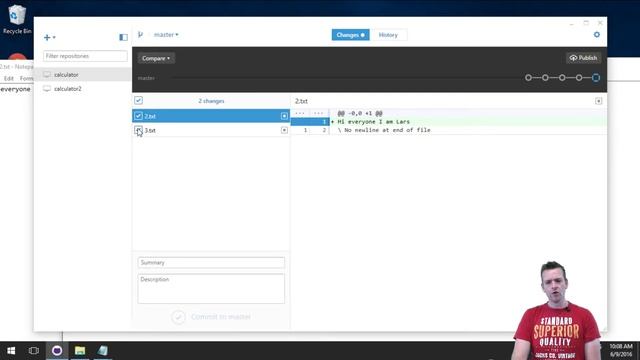
Task: Select the first commit dot on timeline
Action: pos(529,78)
